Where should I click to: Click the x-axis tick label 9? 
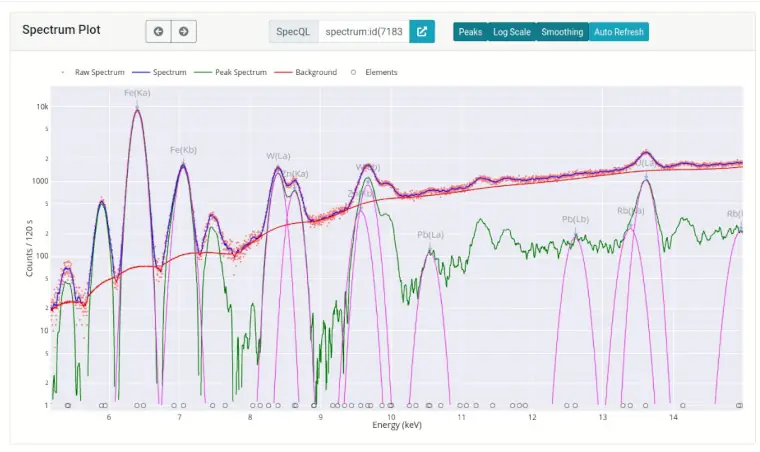coord(320,417)
